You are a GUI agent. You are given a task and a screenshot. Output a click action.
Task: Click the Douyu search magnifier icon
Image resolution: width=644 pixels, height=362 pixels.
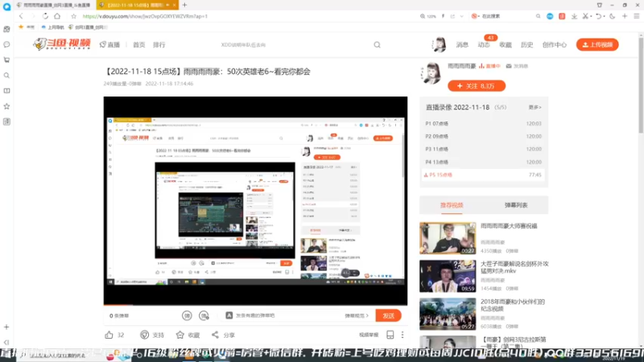click(377, 45)
